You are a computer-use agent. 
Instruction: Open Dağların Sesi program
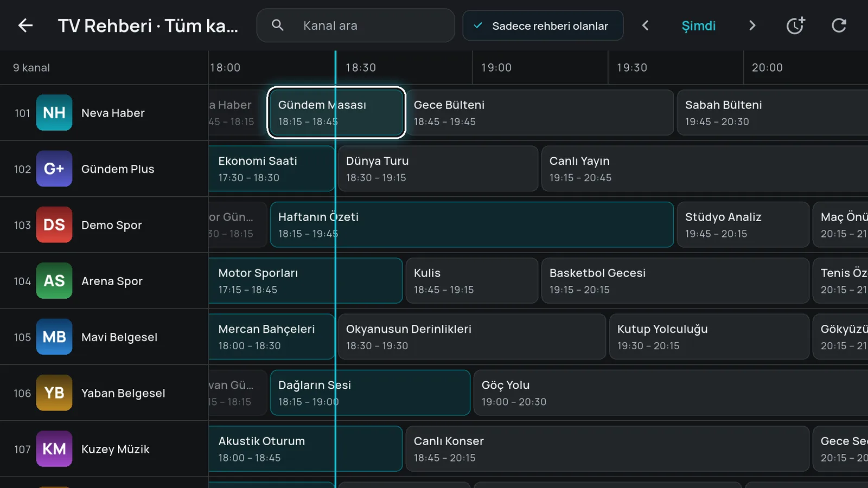pos(370,393)
